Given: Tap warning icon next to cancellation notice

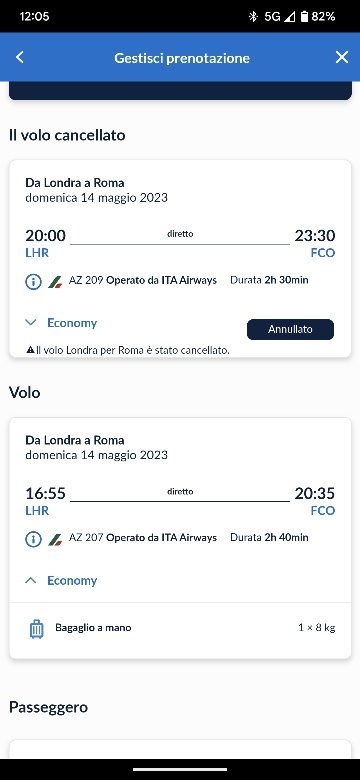Looking at the screenshot, I should [30, 351].
